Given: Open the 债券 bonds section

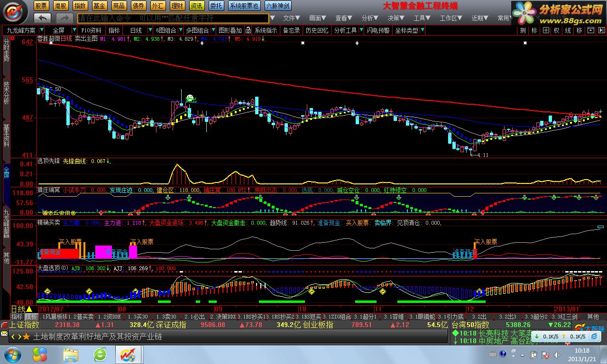Looking at the screenshot, I should point(138,6).
